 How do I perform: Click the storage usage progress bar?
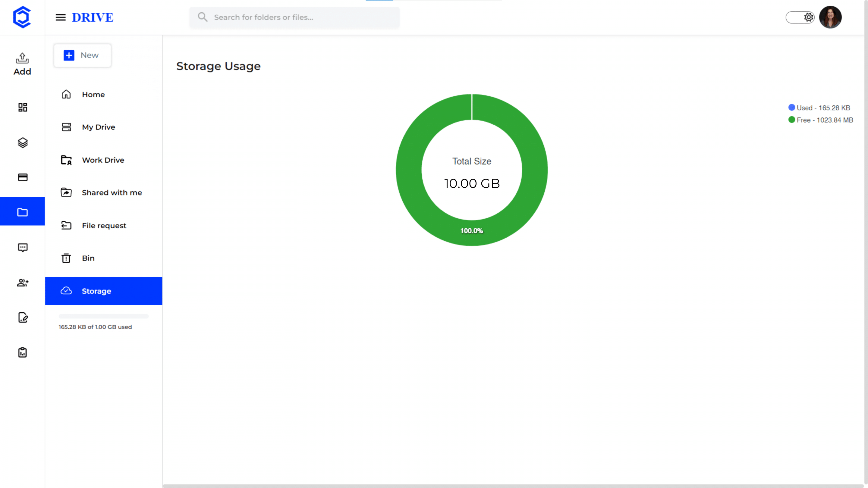tap(103, 316)
